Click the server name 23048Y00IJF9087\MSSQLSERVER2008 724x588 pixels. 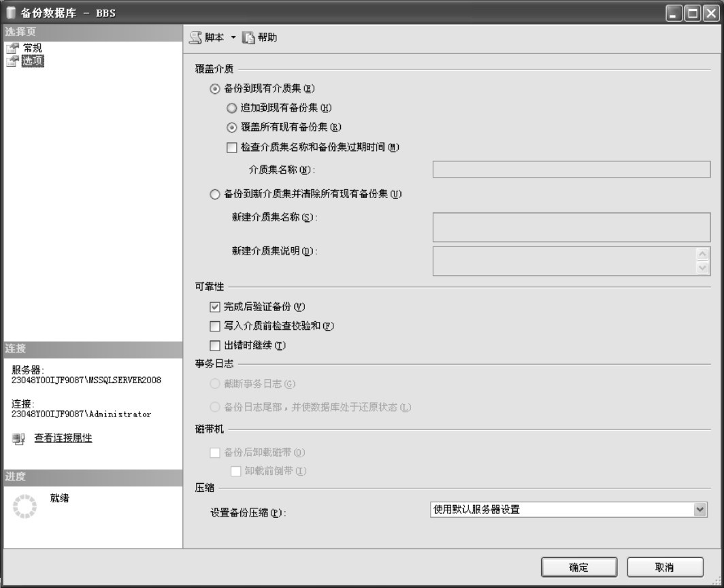pos(86,380)
